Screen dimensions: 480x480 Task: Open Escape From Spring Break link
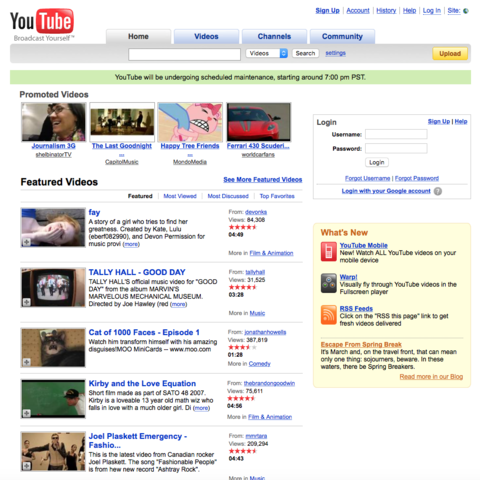[x=361, y=344]
